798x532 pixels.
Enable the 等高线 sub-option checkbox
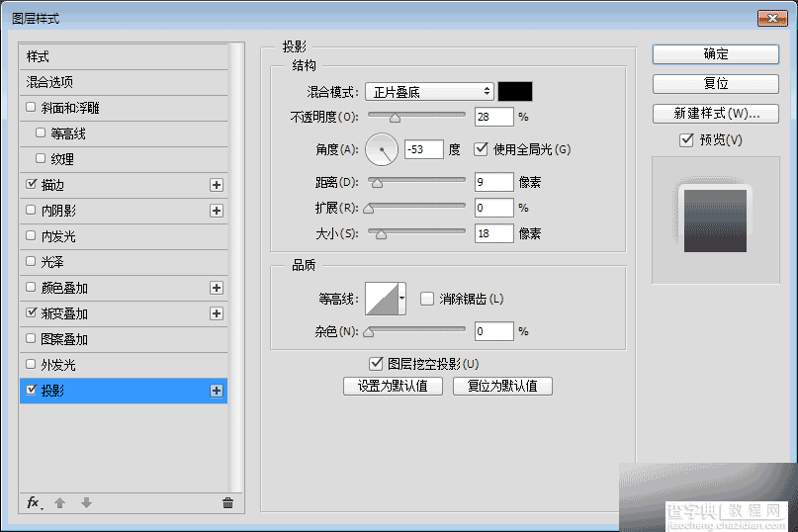pos(41,133)
